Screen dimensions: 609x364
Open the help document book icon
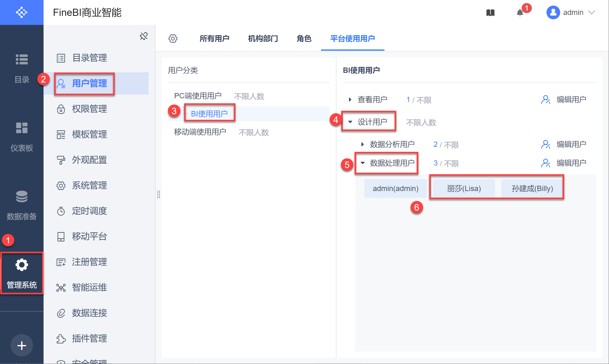coord(490,13)
